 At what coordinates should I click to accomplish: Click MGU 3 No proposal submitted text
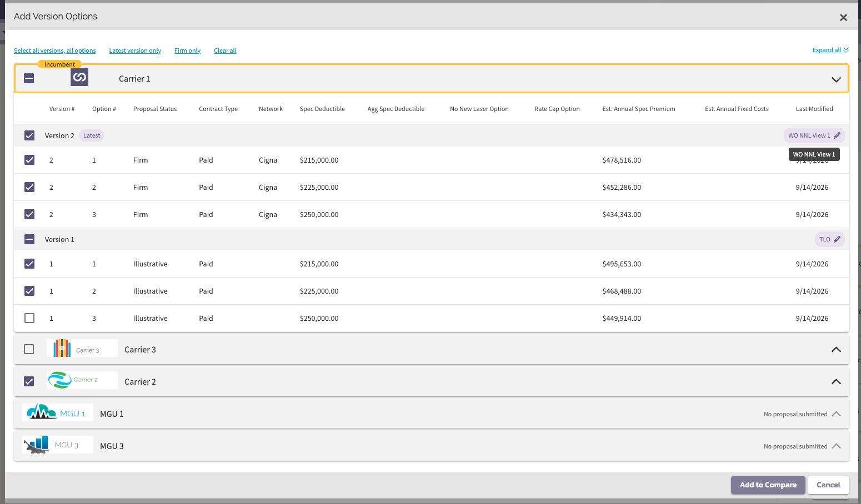[x=795, y=446]
